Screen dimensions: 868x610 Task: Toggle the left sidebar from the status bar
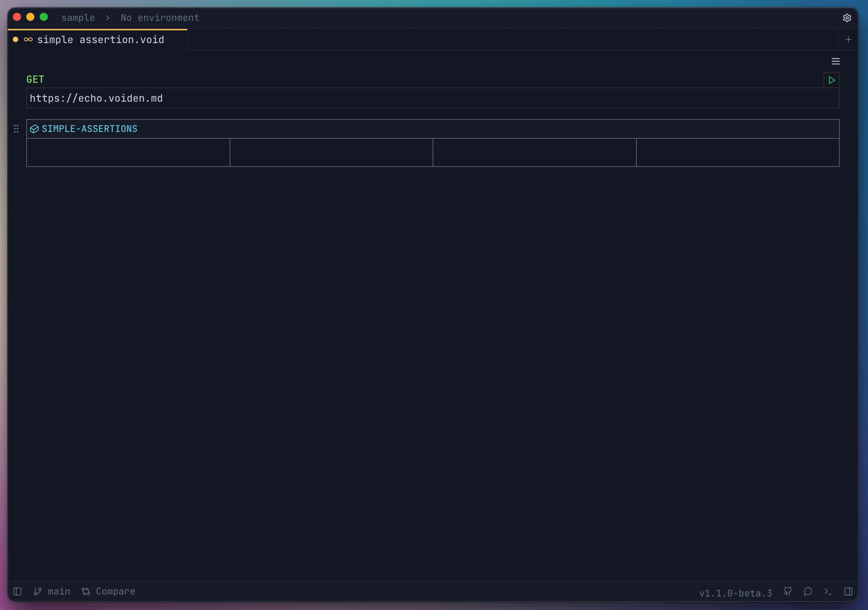[x=18, y=591]
